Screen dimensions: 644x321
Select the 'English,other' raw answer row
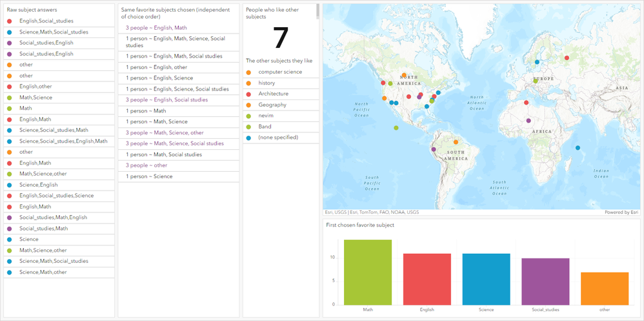coord(59,87)
